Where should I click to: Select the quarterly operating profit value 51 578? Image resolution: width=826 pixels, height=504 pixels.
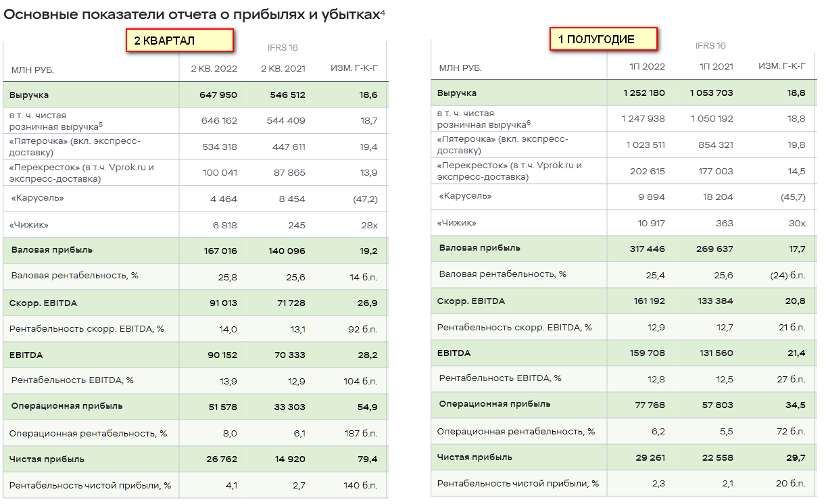(220, 407)
